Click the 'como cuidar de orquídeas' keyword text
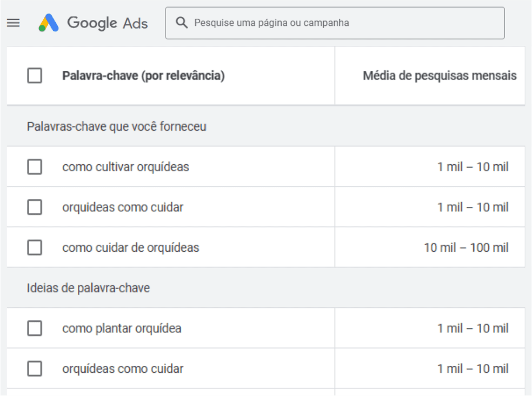This screenshot has width=532, height=396. (130, 247)
